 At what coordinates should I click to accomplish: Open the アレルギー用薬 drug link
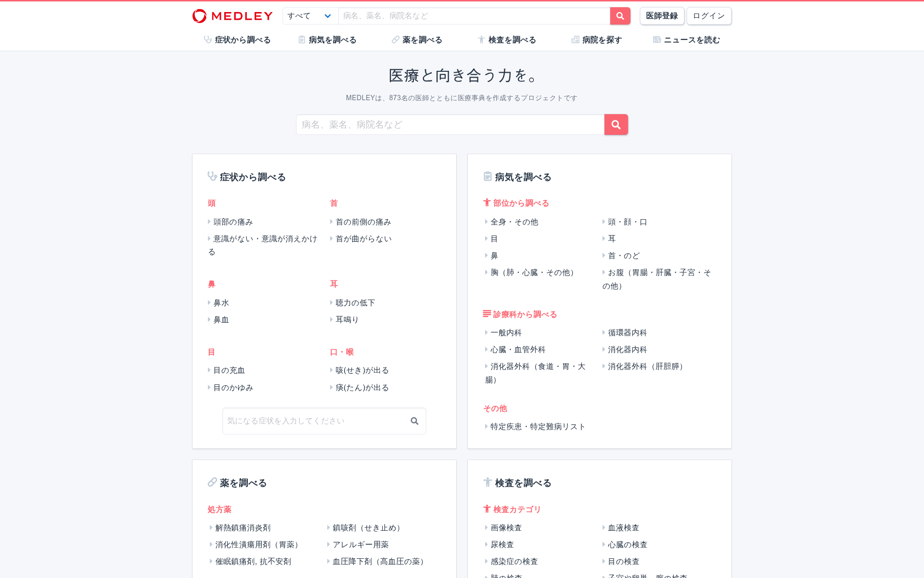(x=360, y=545)
